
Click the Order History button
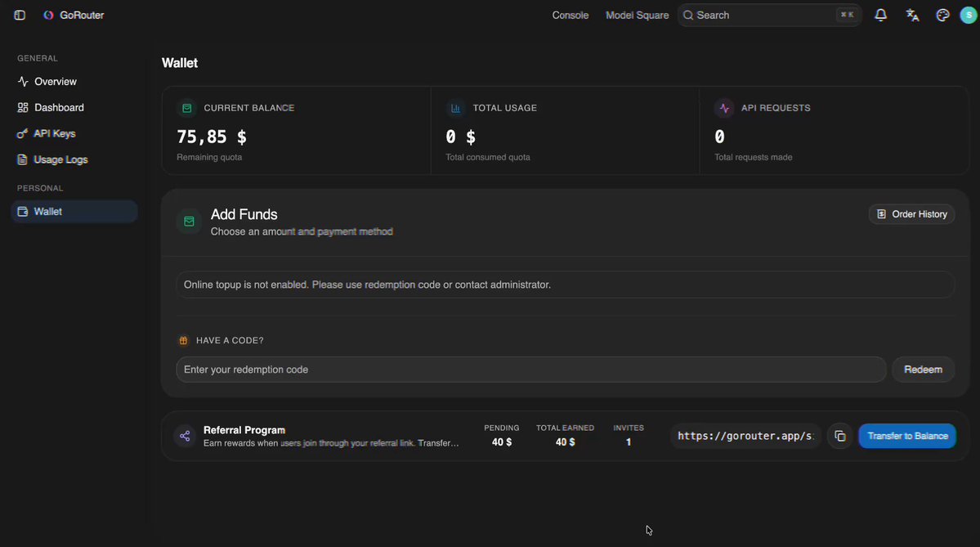coord(912,214)
